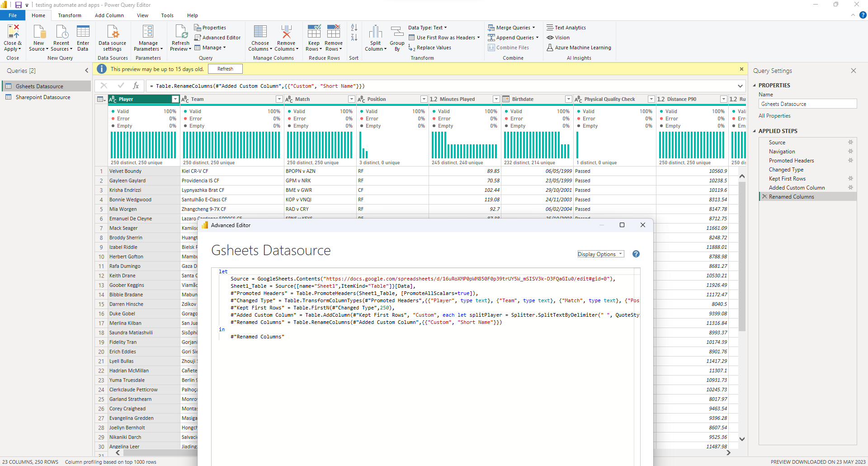Click the Refresh Preview icon
Screen dimensions: 868x466
pos(181,32)
